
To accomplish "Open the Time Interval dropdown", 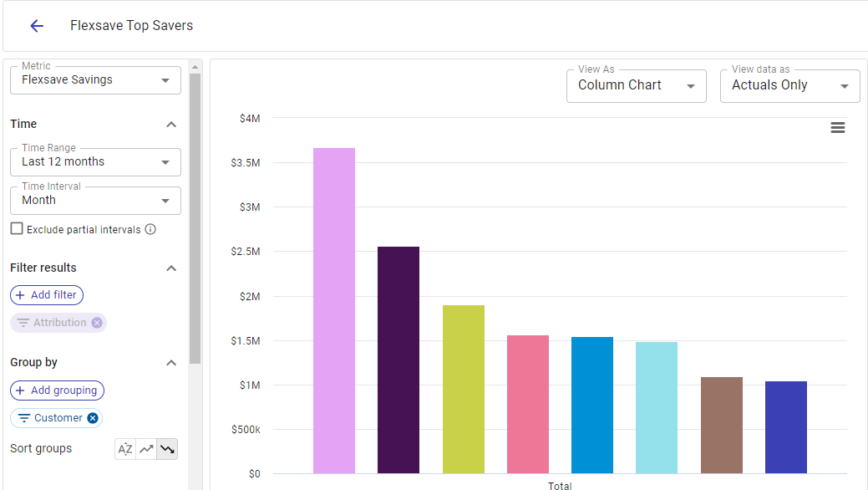I will [95, 201].
